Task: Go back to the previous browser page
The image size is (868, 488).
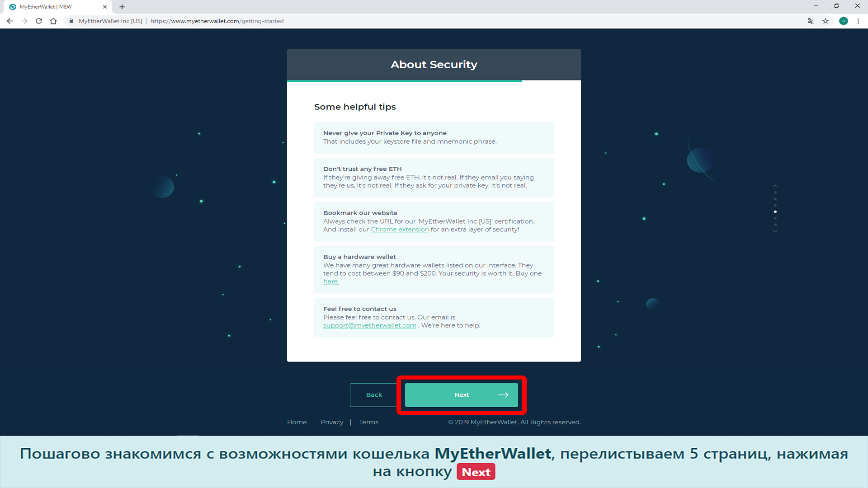Action: [10, 21]
